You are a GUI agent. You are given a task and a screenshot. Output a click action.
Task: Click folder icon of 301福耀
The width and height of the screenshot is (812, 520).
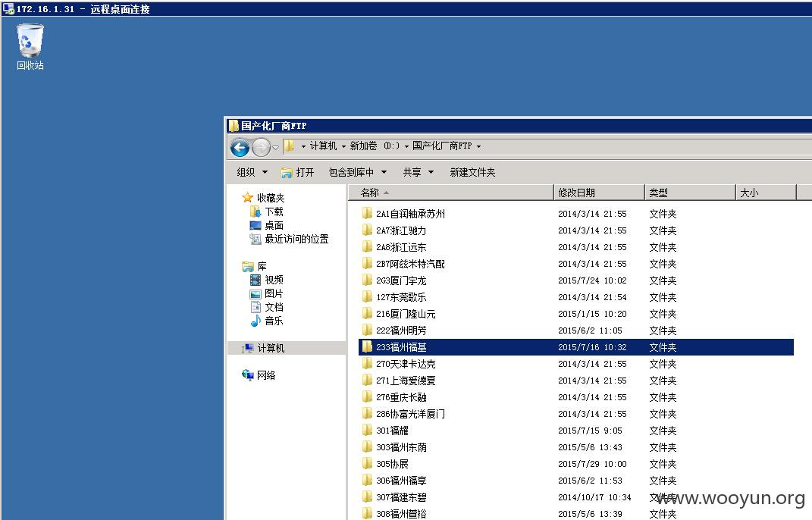(367, 430)
